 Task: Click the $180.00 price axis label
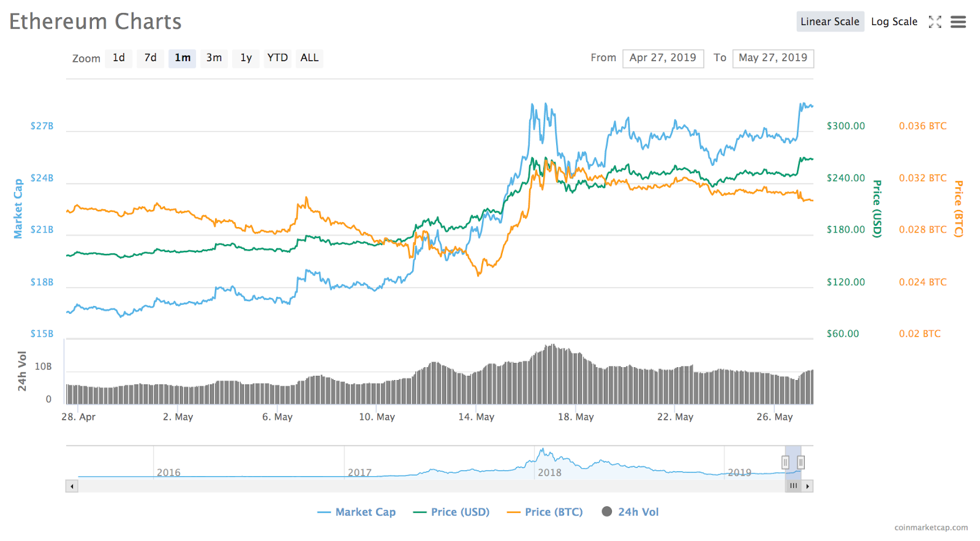[846, 229]
